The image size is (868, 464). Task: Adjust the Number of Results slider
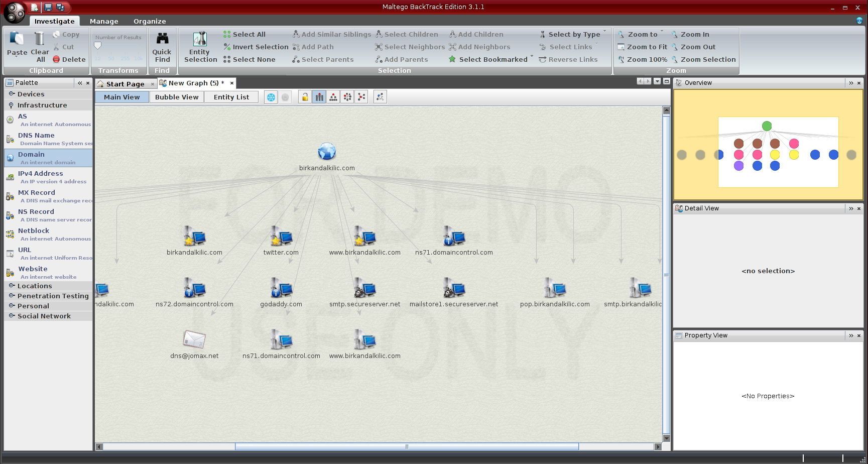coord(98,46)
